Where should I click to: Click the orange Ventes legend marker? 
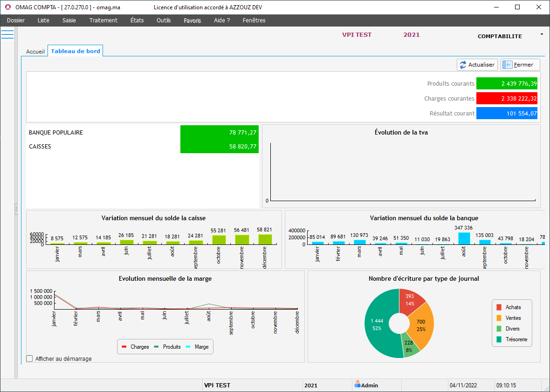499,318
